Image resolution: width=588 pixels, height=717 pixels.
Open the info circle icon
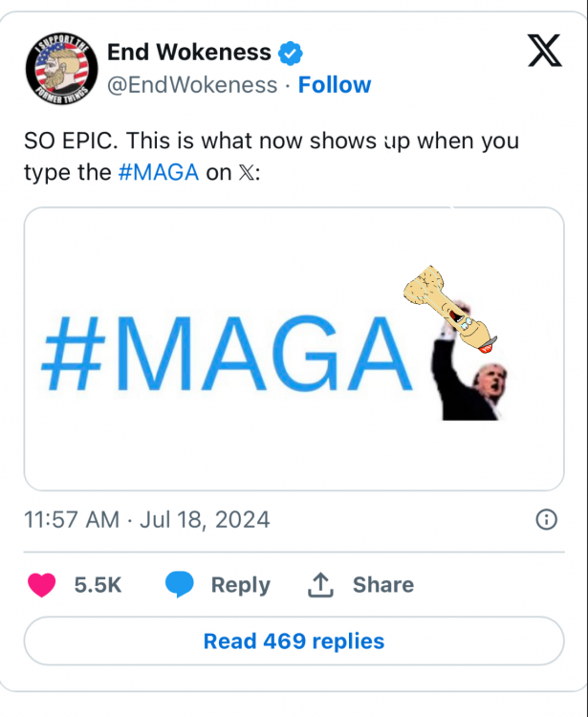(546, 520)
